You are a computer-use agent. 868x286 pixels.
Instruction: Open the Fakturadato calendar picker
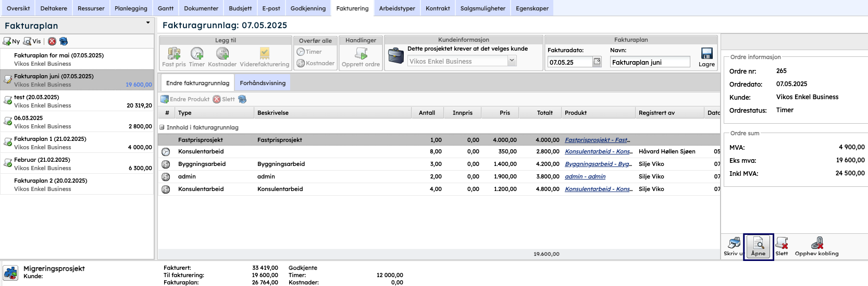pos(597,62)
